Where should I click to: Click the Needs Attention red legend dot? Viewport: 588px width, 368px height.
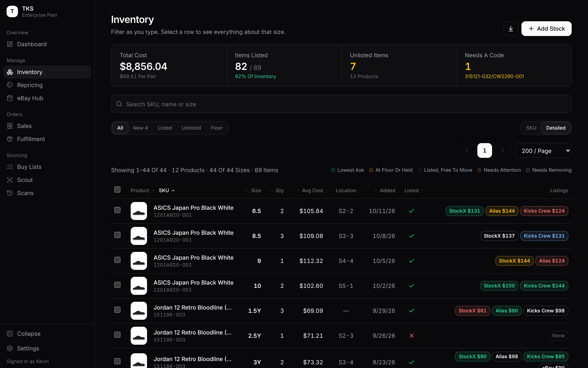pyautogui.click(x=479, y=170)
